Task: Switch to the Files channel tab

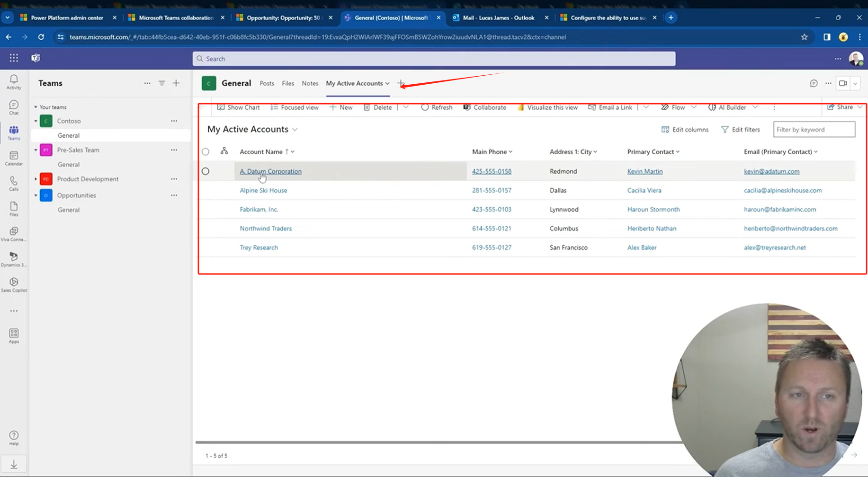Action: pos(288,83)
